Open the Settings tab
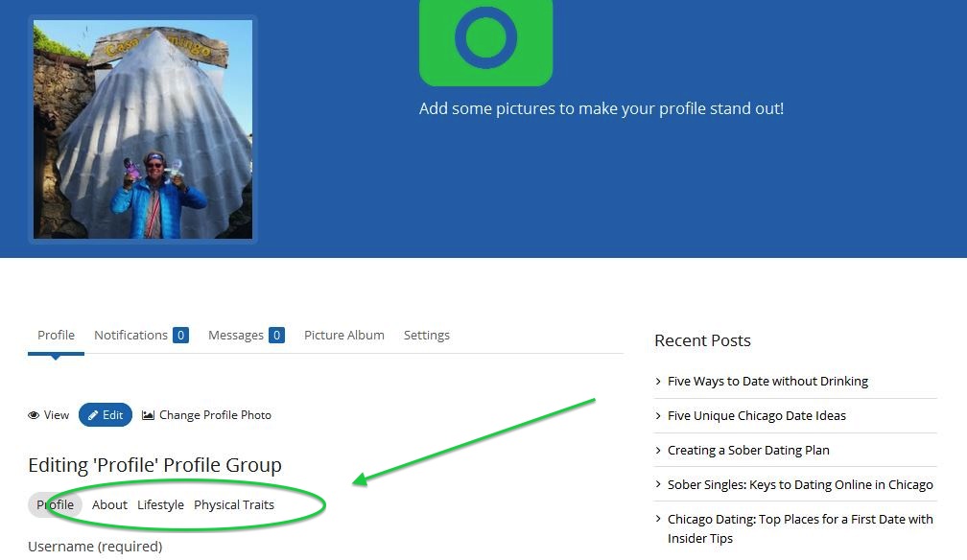Viewport: 967px width, 560px height. coord(426,335)
